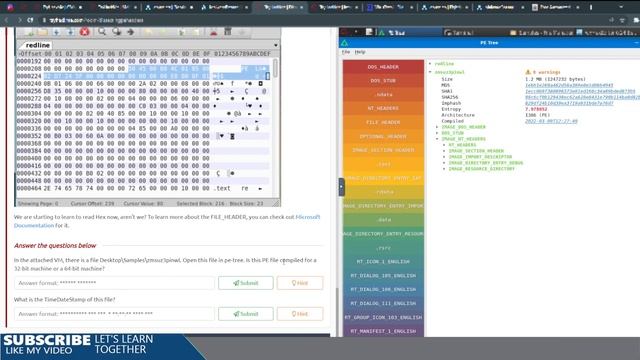Image resolution: width=640 pixels, height=360 pixels.
Task: Select the DOS_HEADER block in PE Tree map
Action: click(x=383, y=67)
